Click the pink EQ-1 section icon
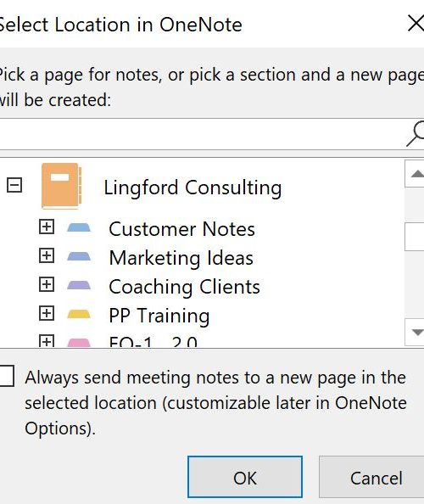Screen dimensions: 424x504 click(x=79, y=342)
